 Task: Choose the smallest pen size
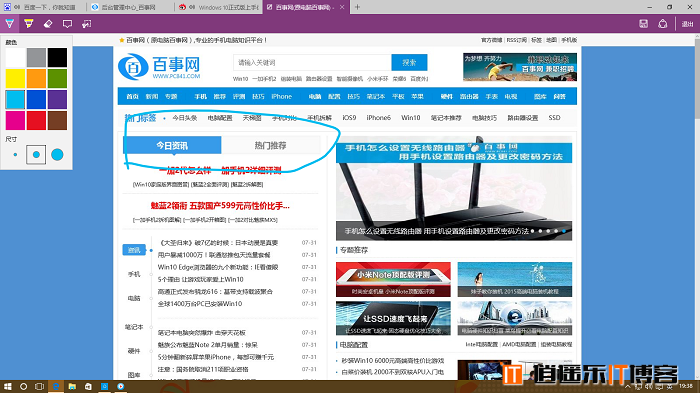pyautogui.click(x=15, y=155)
